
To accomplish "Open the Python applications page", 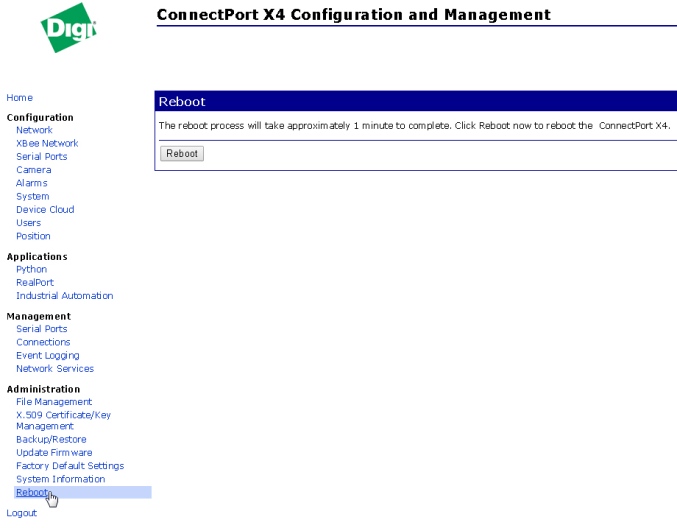I will (31, 269).
